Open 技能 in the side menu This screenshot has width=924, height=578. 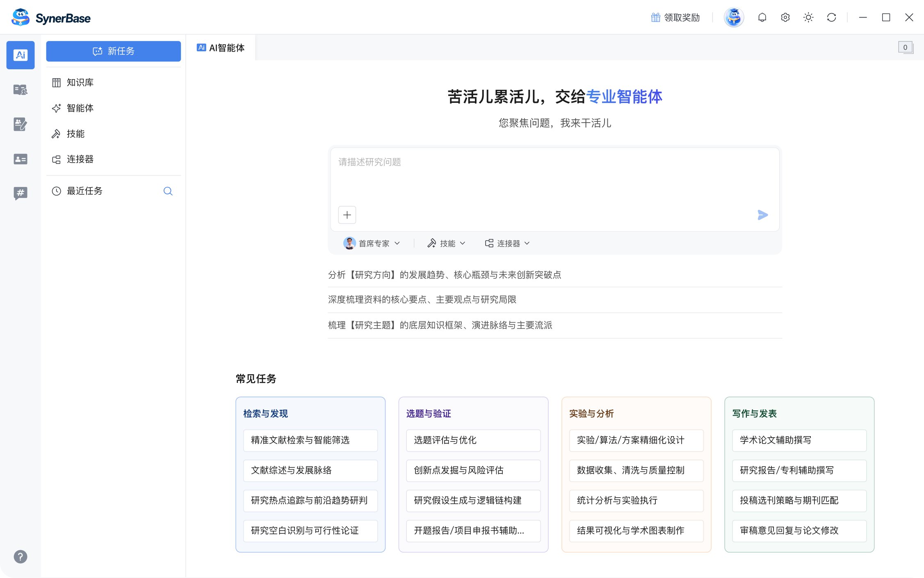pos(113,134)
